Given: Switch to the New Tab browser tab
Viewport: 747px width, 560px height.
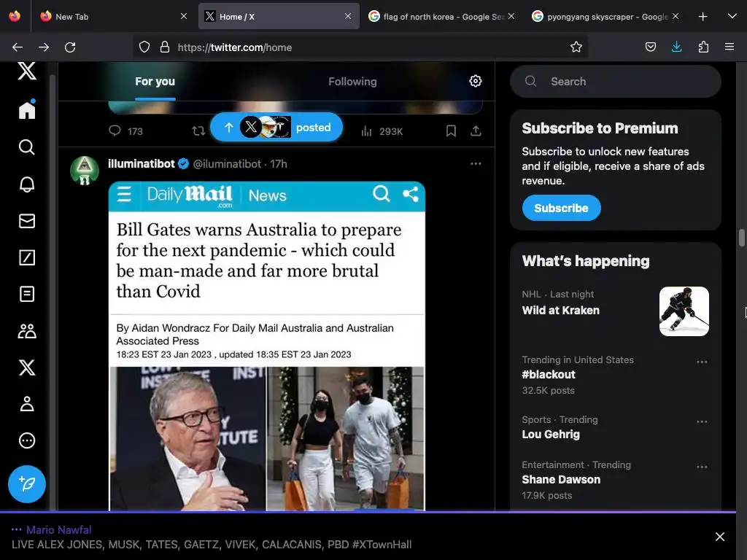Looking at the screenshot, I should tap(114, 17).
